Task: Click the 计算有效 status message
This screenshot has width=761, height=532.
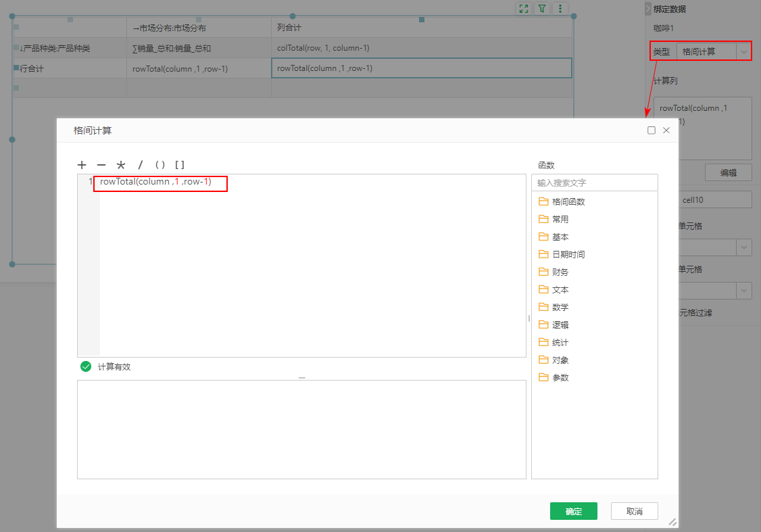Action: pyautogui.click(x=114, y=366)
